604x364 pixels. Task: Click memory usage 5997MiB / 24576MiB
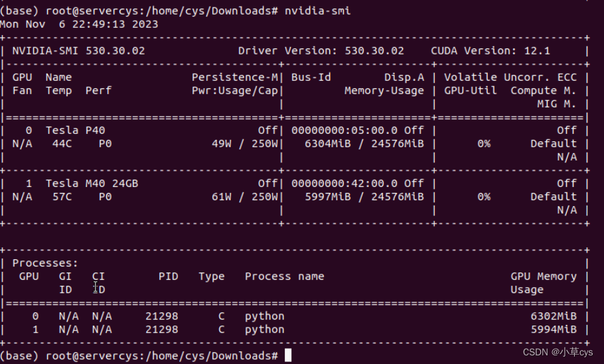click(x=364, y=197)
